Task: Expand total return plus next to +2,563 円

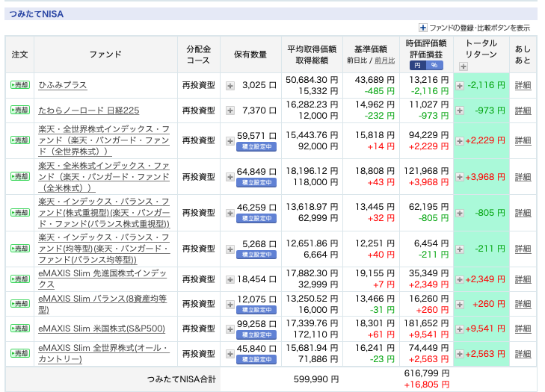Action: click(460, 354)
